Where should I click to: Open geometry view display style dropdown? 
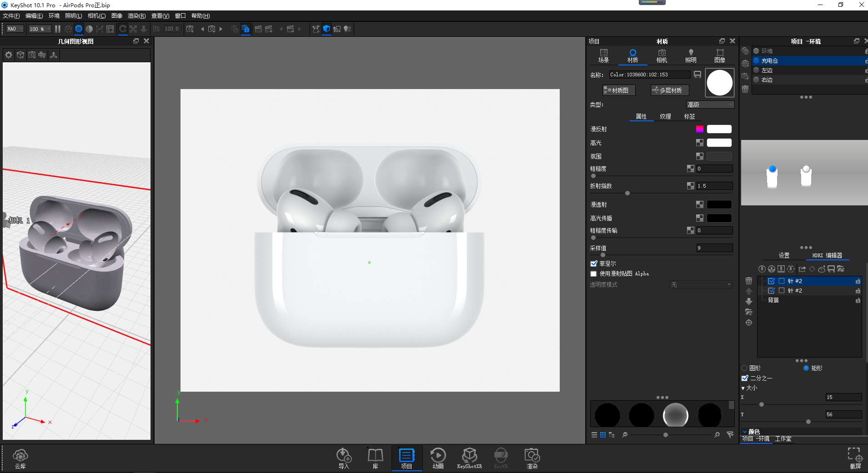point(20,55)
